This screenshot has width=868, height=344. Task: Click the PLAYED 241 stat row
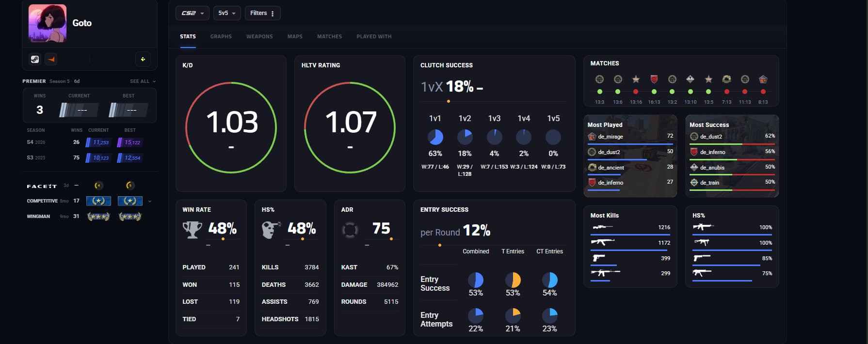tap(211, 267)
